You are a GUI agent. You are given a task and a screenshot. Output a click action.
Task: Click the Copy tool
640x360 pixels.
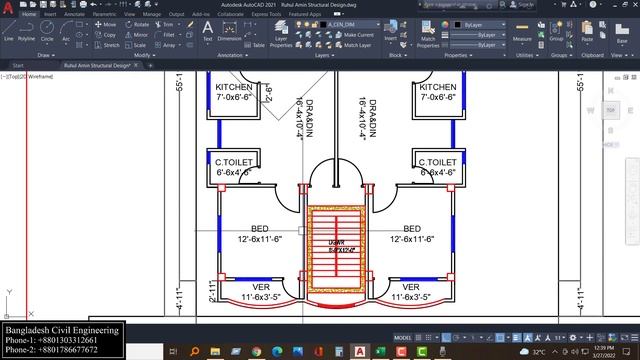click(x=105, y=35)
